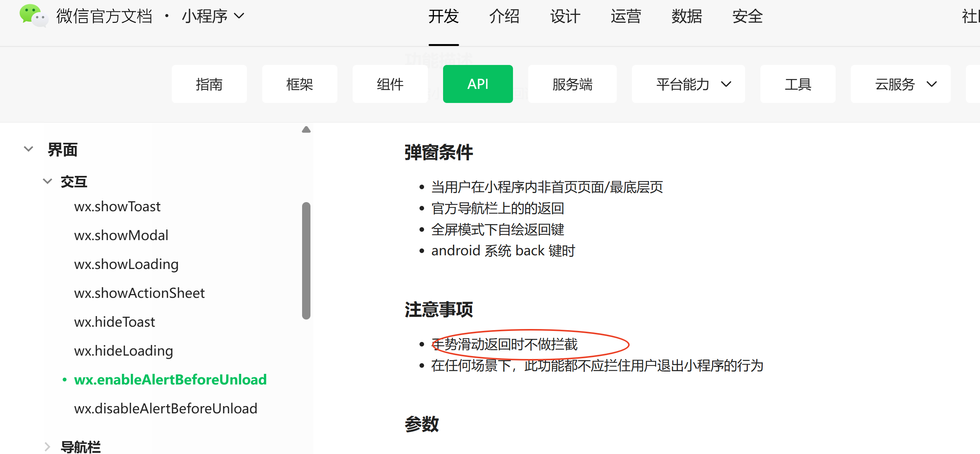Open the 框架 section button
Screen dimensions: 980x454
[299, 84]
